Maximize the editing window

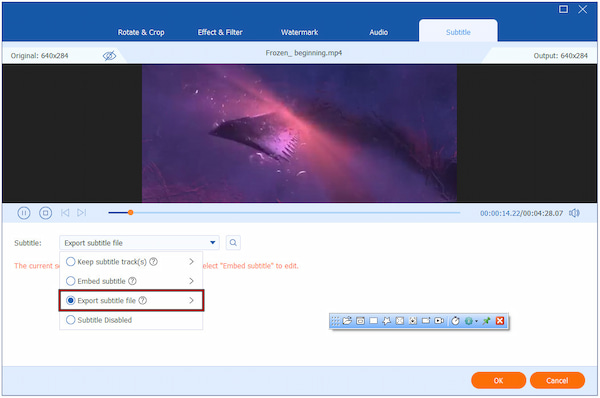click(x=563, y=9)
